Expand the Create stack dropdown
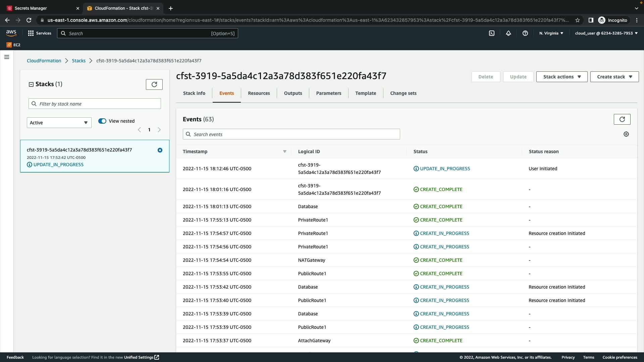This screenshot has width=644, height=362. [x=614, y=77]
